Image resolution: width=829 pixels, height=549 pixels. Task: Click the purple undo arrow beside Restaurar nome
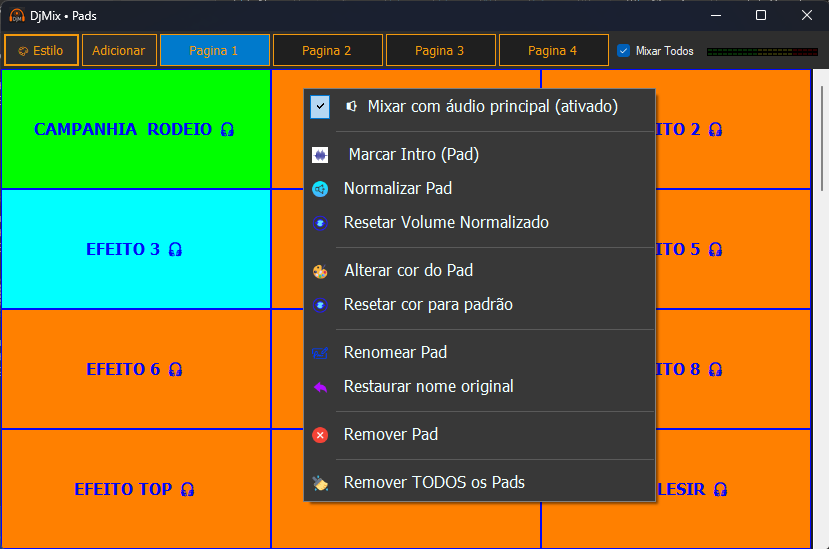[320, 387]
